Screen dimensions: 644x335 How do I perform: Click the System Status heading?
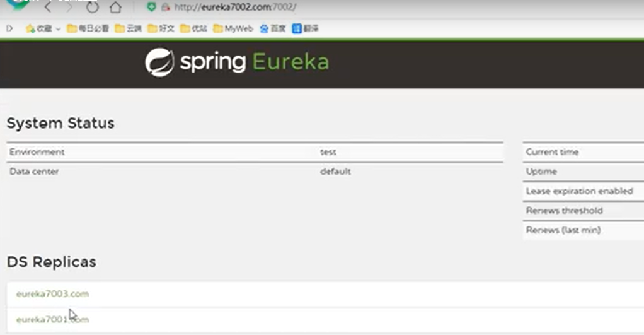[60, 123]
